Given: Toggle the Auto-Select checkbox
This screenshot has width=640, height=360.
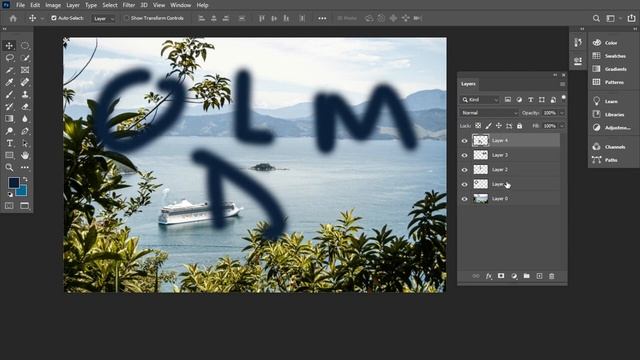Looking at the screenshot, I should (53, 18).
